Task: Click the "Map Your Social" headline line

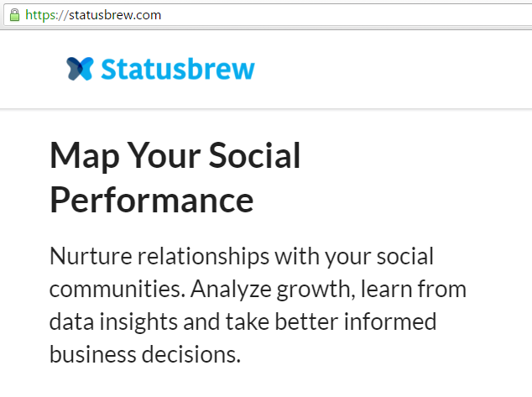Action: coord(175,156)
